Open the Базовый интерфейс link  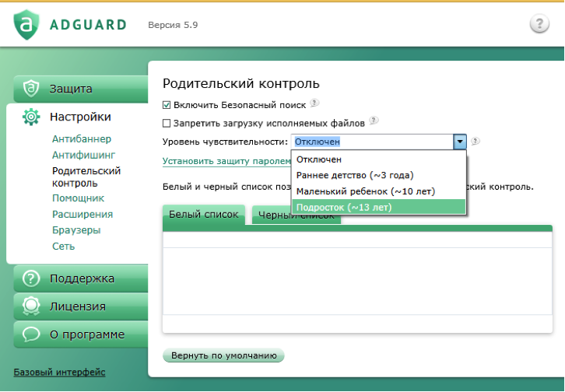click(x=59, y=373)
